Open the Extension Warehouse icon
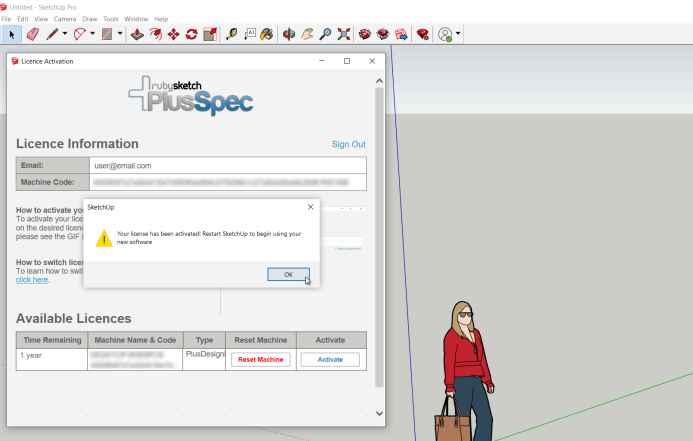Image resolution: width=693 pixels, height=441 pixels. [x=383, y=34]
